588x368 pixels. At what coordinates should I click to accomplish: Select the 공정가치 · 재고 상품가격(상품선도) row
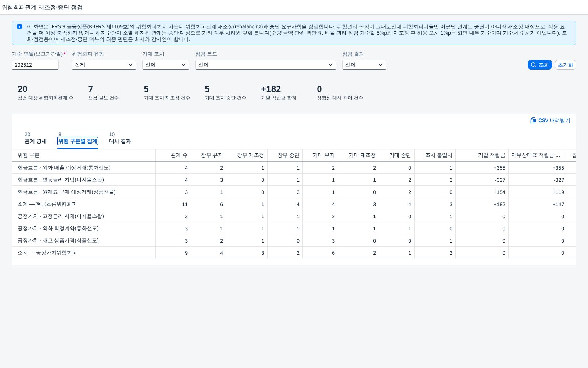coord(294,241)
